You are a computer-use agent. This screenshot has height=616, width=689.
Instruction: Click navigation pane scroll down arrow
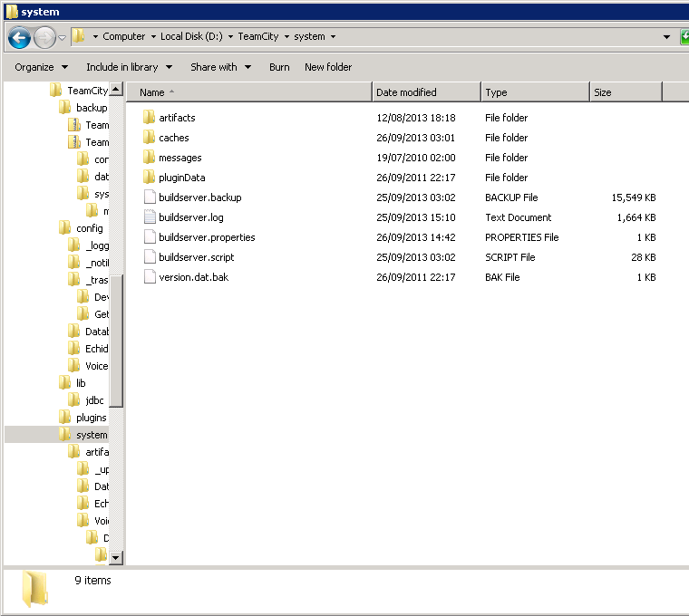pyautogui.click(x=116, y=558)
